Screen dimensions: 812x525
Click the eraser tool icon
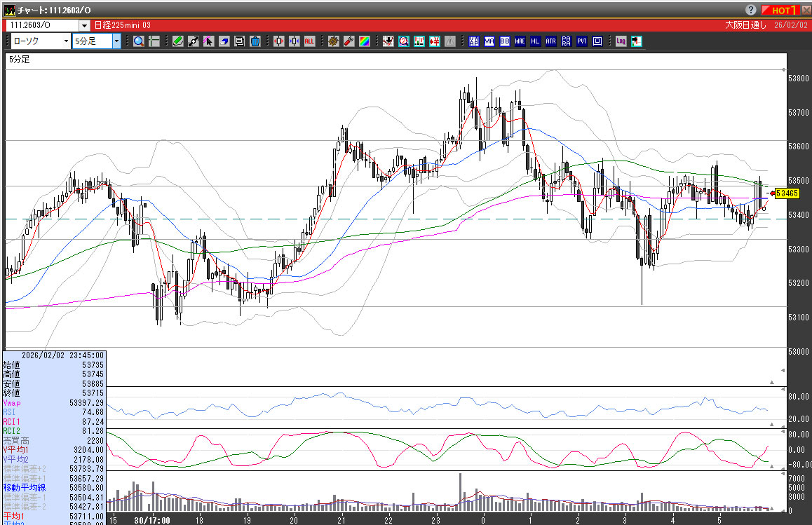point(224,41)
